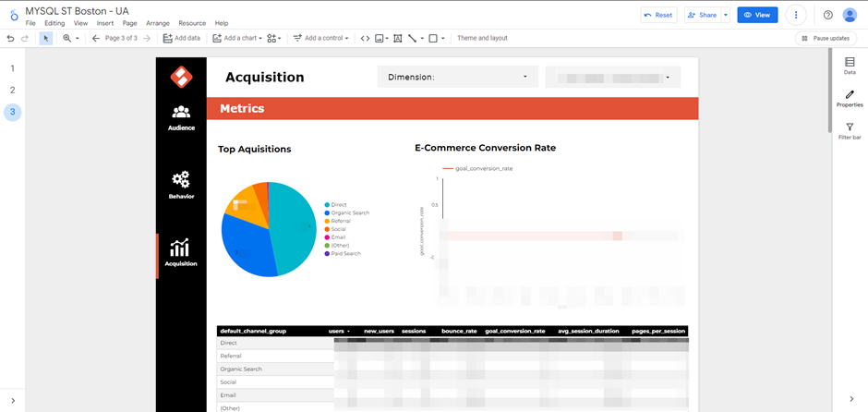Click the three-dot more options button
This screenshot has width=868, height=412.
(796, 16)
